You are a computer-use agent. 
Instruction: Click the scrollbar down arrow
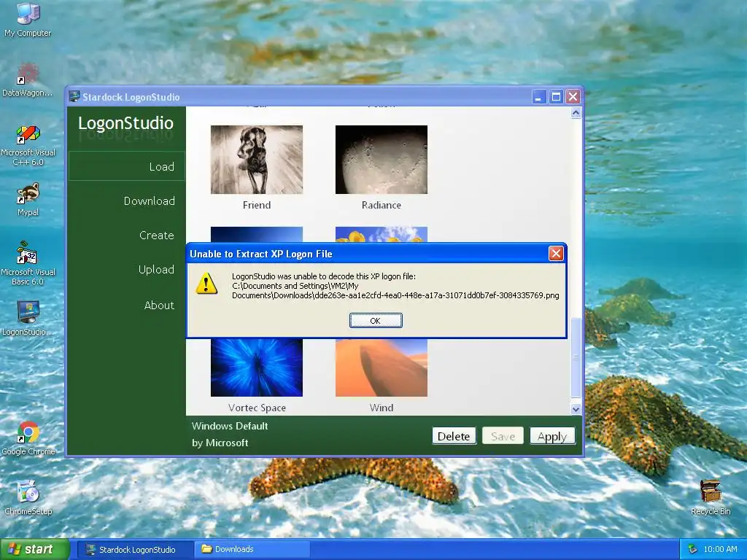[x=576, y=409]
